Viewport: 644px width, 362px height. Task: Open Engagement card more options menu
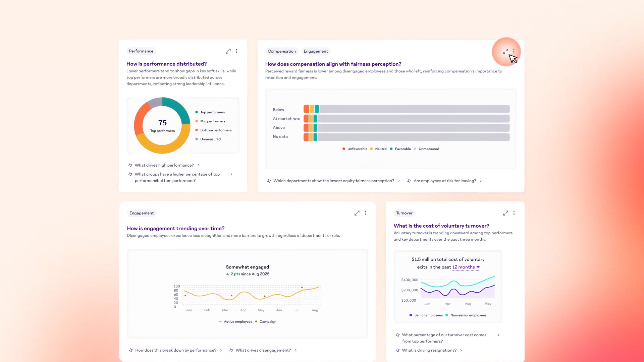click(x=365, y=213)
